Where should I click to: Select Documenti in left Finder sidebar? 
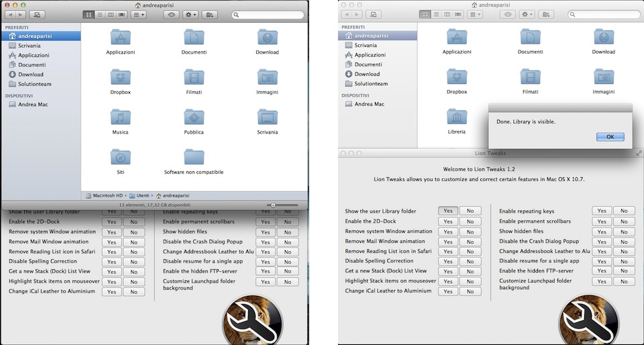click(x=41, y=64)
